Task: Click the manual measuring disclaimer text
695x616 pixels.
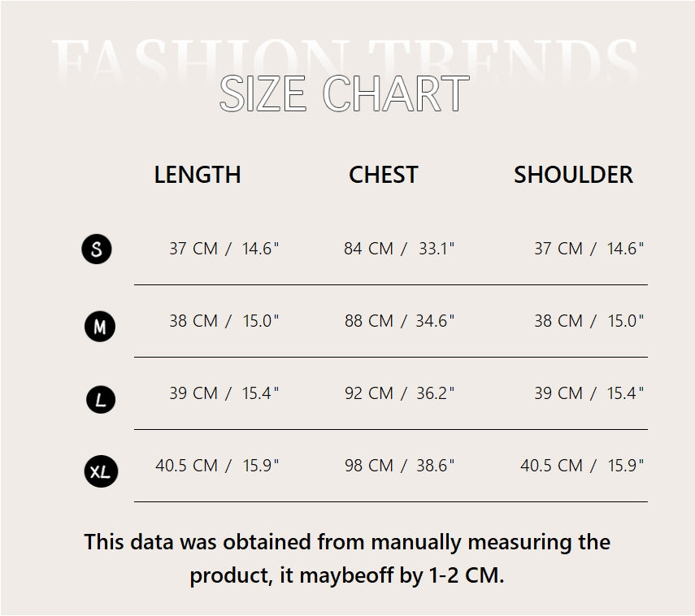Action: (347, 558)
